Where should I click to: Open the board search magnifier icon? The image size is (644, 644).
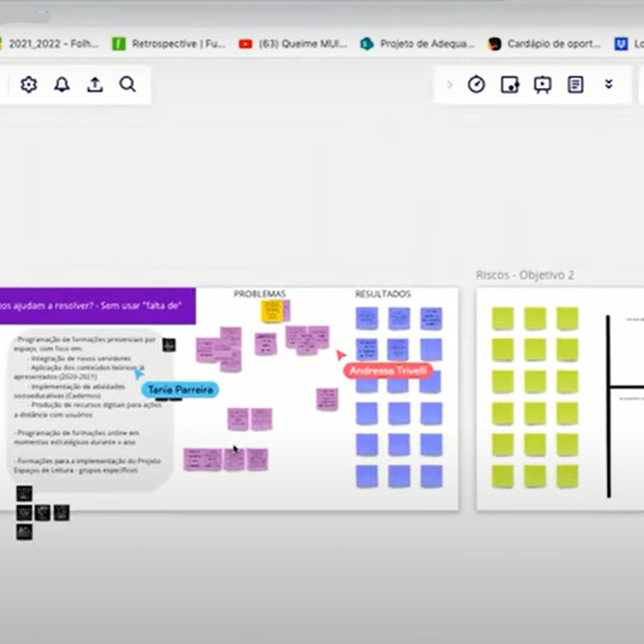tap(127, 85)
